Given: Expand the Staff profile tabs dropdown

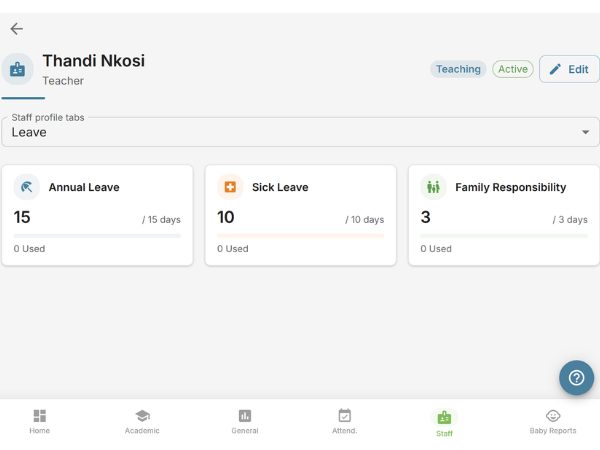Looking at the screenshot, I should (300, 132).
